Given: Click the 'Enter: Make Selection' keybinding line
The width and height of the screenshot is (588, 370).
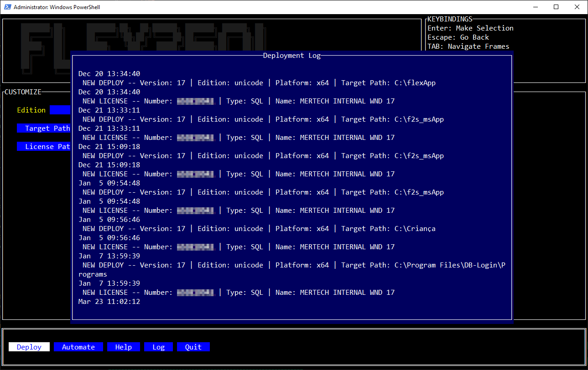Looking at the screenshot, I should click(x=470, y=28).
